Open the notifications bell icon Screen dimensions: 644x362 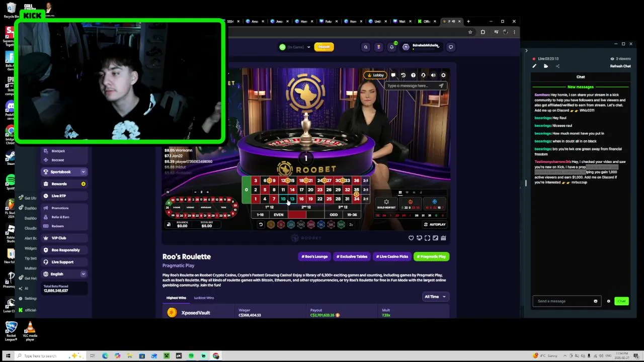[x=392, y=47]
